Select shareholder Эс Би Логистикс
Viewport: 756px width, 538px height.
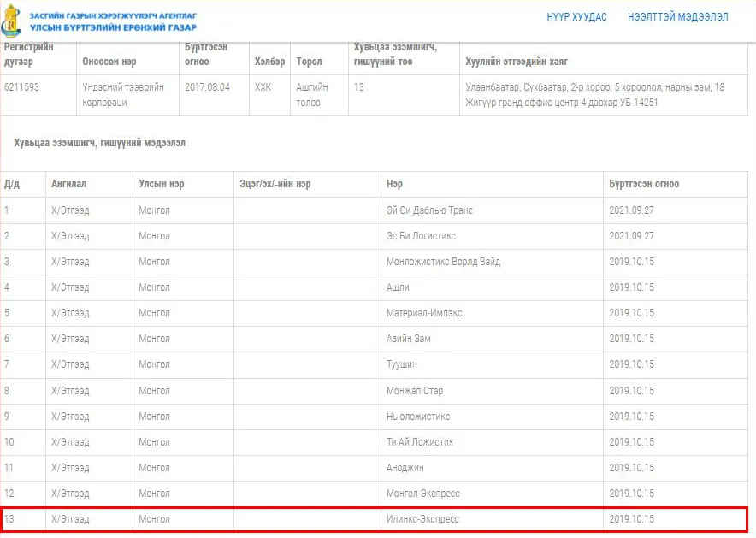(x=421, y=236)
